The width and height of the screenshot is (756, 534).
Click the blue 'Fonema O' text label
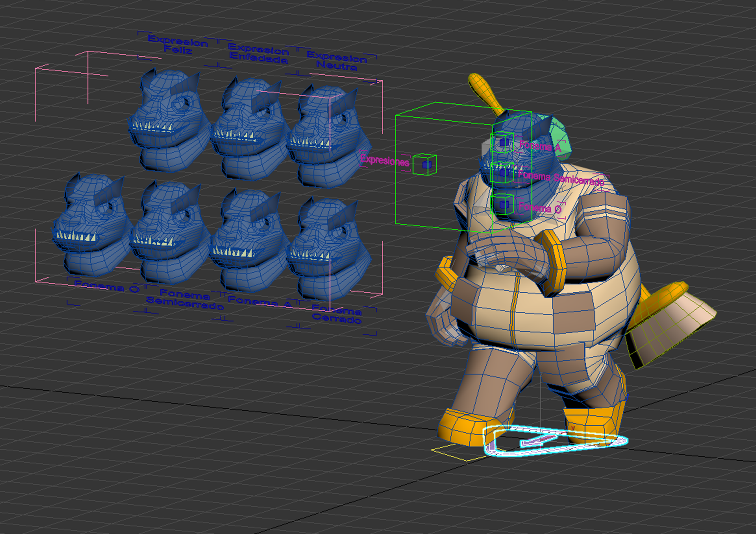click(107, 286)
